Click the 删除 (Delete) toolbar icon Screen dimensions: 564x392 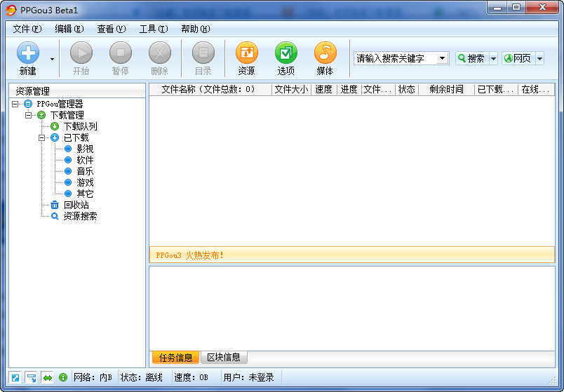[x=160, y=53]
